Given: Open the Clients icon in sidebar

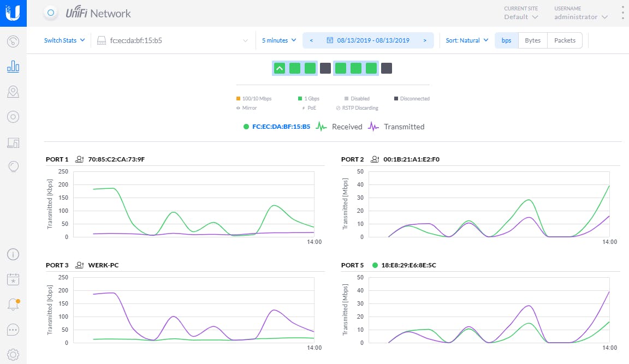Looking at the screenshot, I should click(13, 143).
